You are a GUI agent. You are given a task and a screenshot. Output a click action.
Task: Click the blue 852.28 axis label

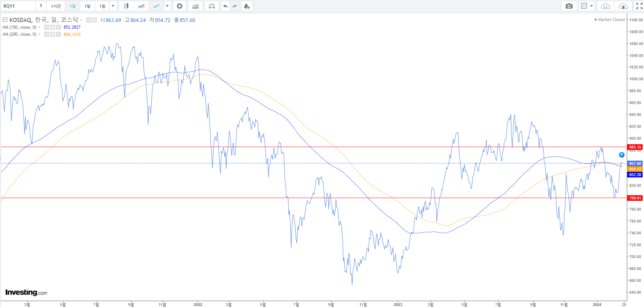point(635,175)
